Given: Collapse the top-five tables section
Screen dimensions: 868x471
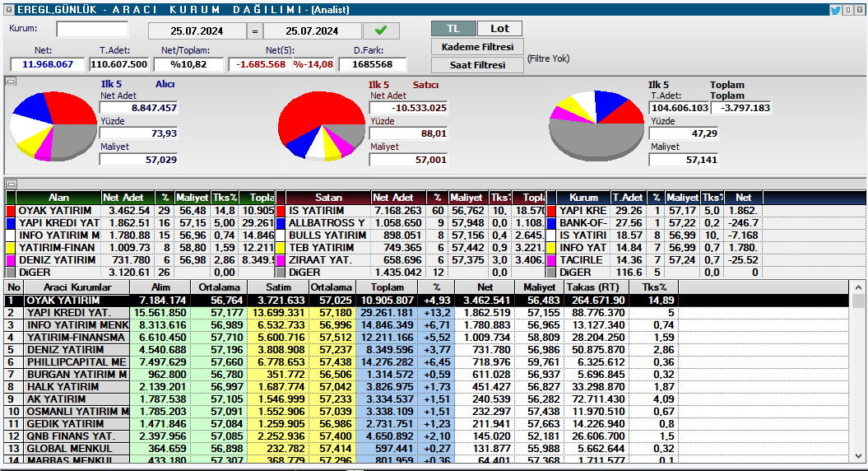Looking at the screenshot, I should coord(11,184).
